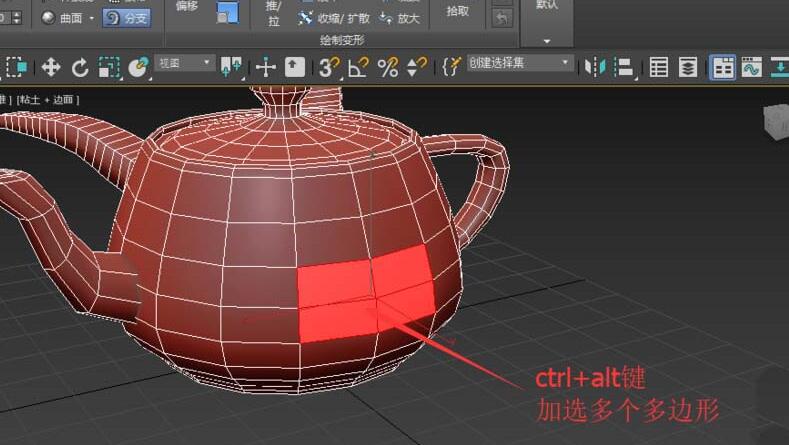Select the Place object tool
This screenshot has height=445, width=789.
tap(138, 67)
